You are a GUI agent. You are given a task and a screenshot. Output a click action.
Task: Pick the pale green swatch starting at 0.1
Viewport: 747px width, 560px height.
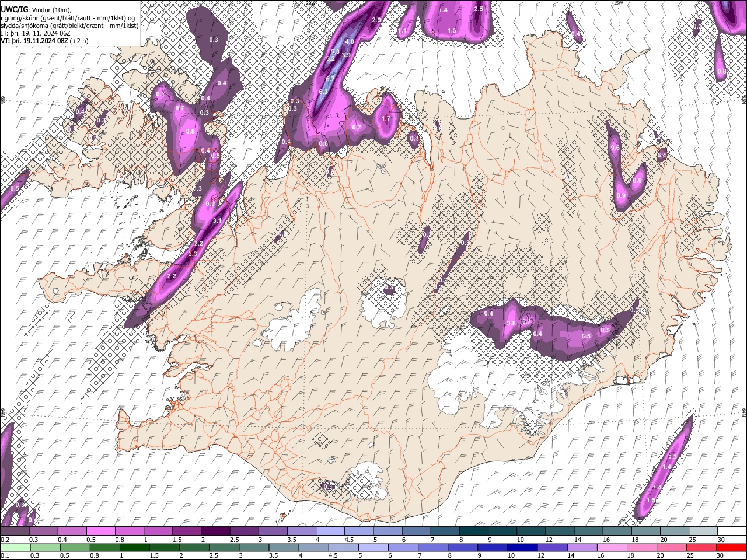click(16, 547)
